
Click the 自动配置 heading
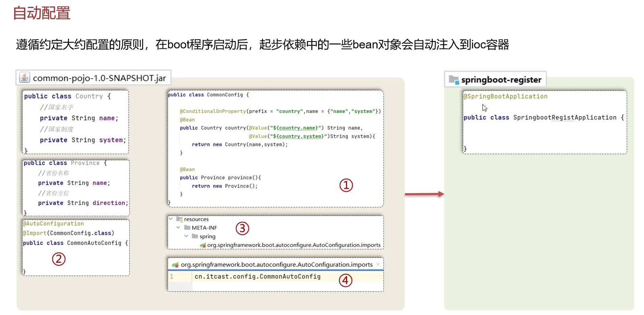pyautogui.click(x=42, y=13)
